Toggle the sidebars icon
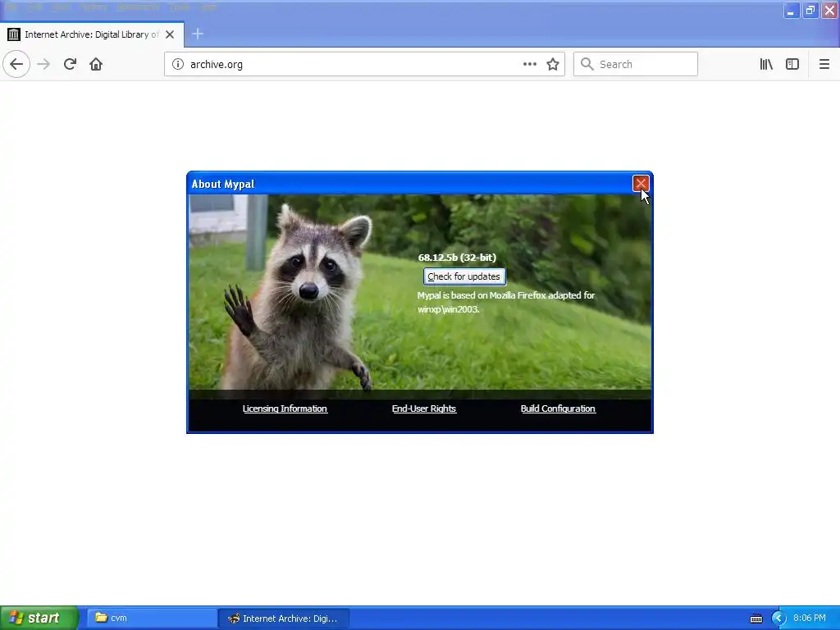The height and width of the screenshot is (630, 840). pos(792,64)
